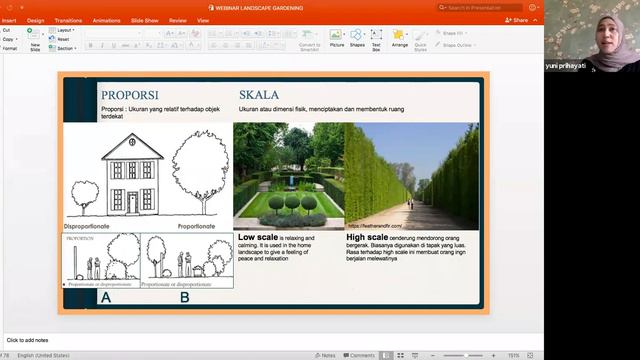Open the Insert ribbon tab

[9, 20]
